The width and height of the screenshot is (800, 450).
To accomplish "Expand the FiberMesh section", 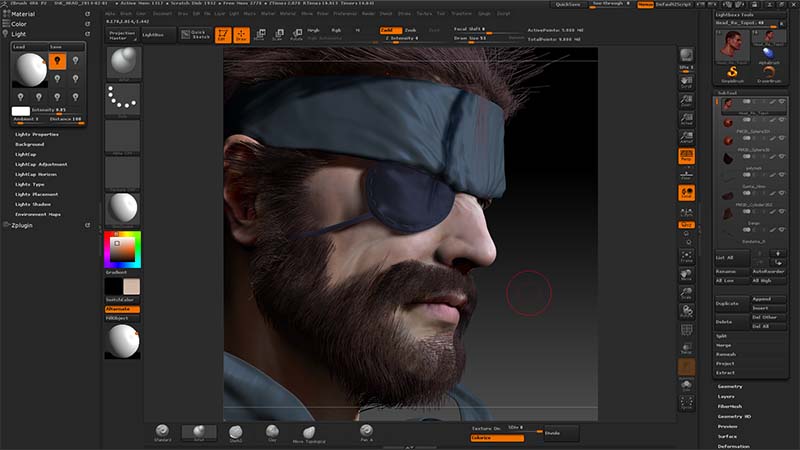I will tap(728, 406).
